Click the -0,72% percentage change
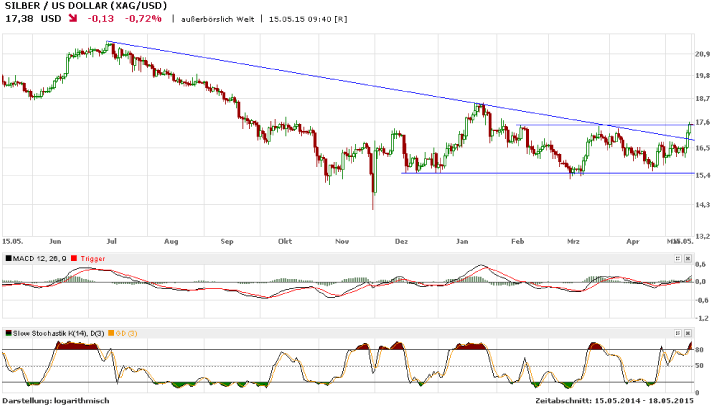This screenshot has height=406, width=713. 143,19
